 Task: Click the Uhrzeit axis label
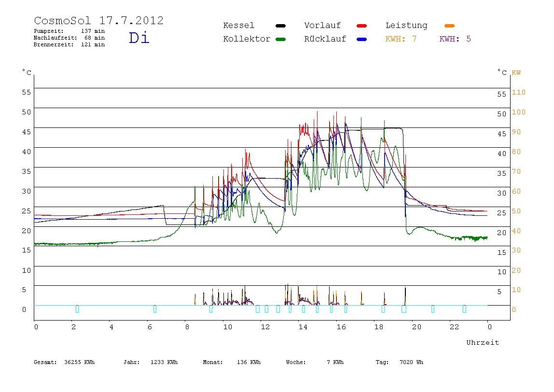pos(483,342)
